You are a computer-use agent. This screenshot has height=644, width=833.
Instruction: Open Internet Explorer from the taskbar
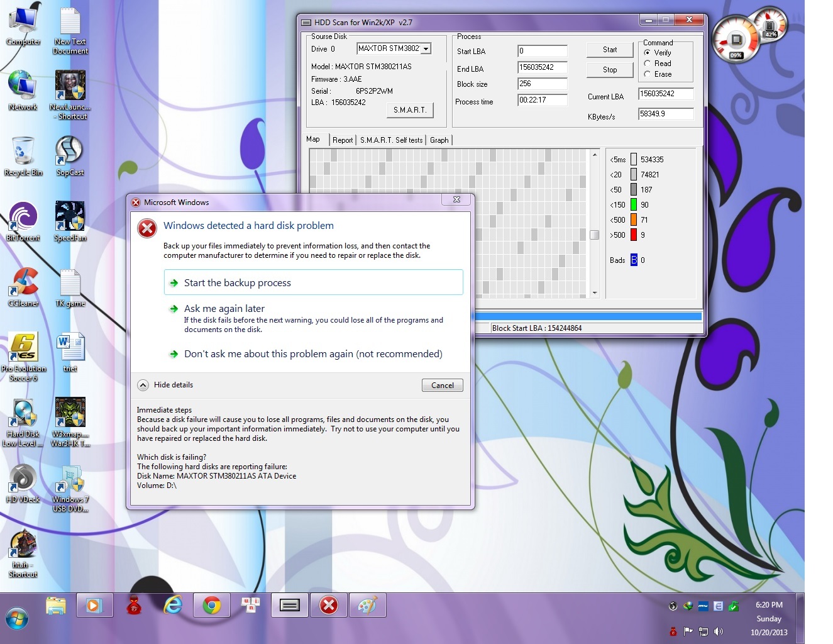[173, 606]
